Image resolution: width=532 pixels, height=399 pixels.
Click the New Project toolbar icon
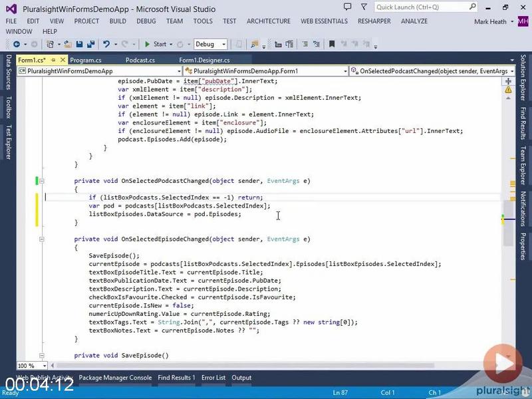click(51, 44)
